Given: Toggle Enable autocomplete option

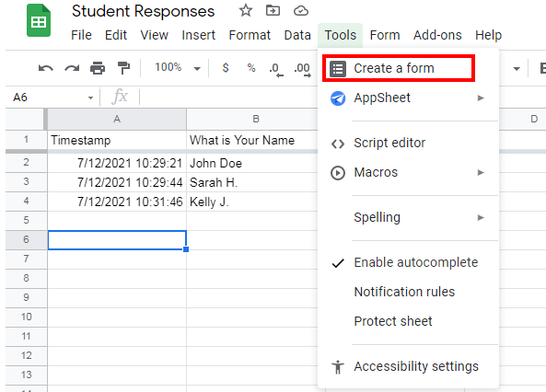Looking at the screenshot, I should click(408, 262).
